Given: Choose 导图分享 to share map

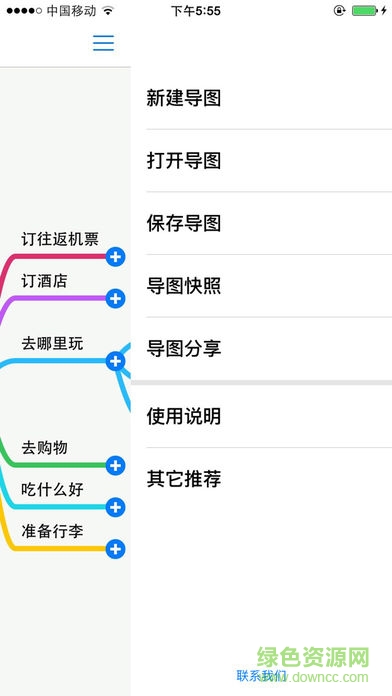Looking at the screenshot, I should tap(261, 348).
